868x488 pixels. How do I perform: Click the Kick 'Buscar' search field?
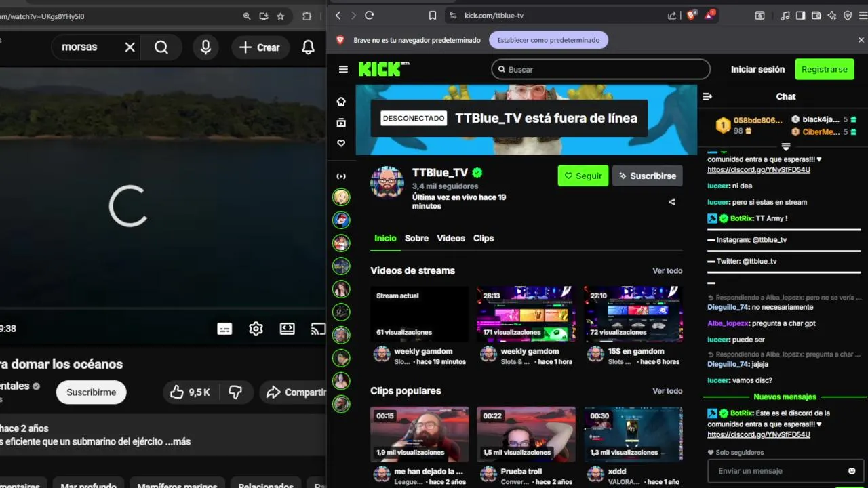coord(601,69)
